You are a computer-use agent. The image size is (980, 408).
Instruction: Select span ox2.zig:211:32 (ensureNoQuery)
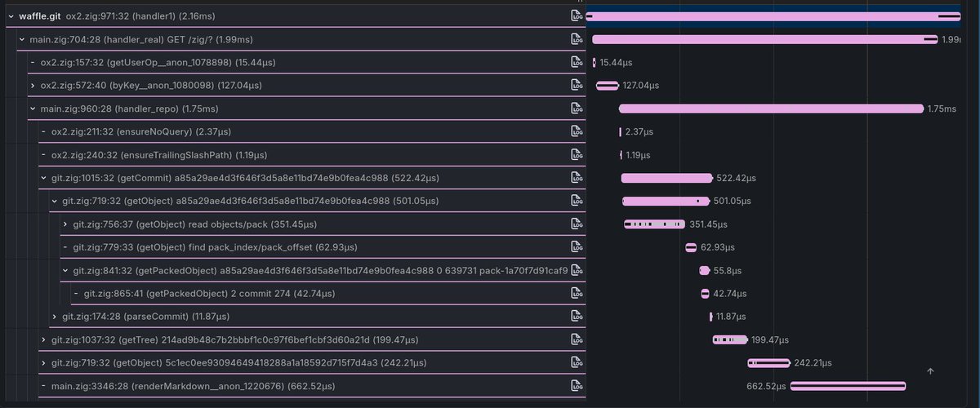pyautogui.click(x=140, y=131)
